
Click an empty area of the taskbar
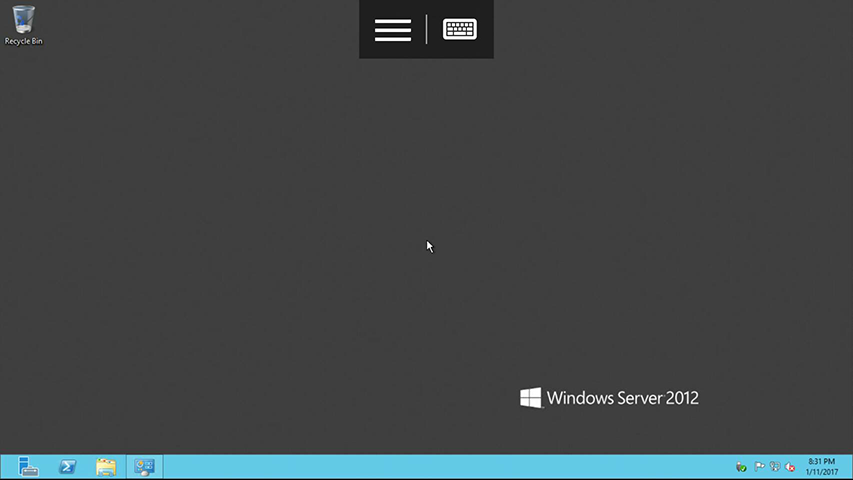(x=435, y=467)
